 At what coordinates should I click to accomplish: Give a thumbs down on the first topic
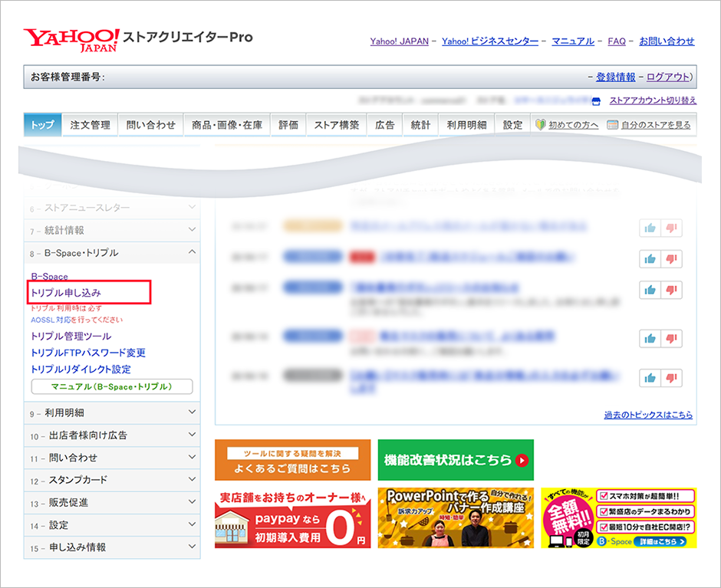click(x=672, y=228)
